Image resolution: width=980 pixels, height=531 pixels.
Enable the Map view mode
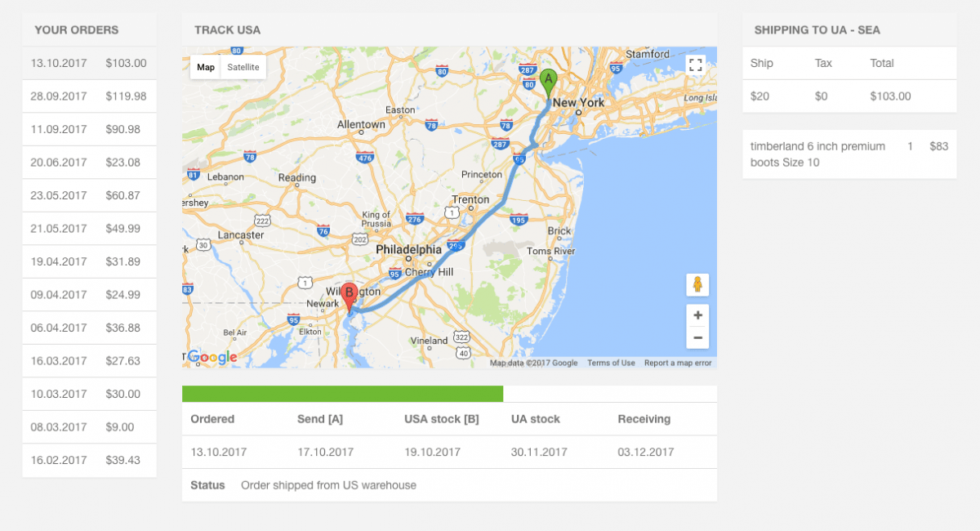click(205, 67)
